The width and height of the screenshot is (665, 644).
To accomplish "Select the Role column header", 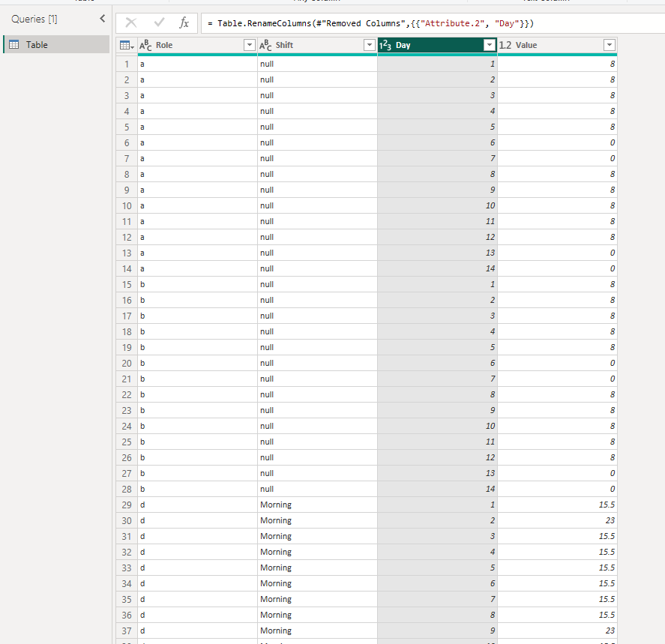I will (197, 45).
